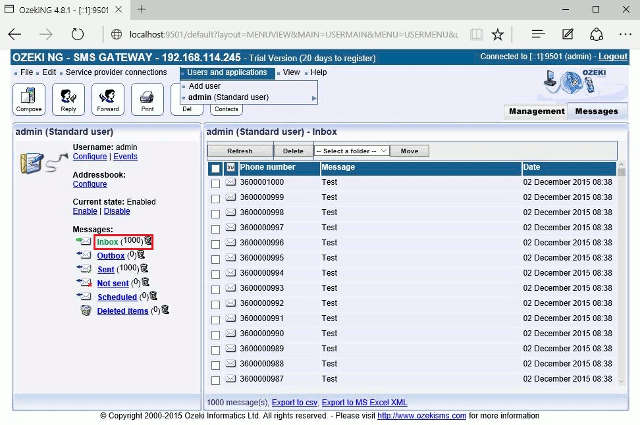This screenshot has width=640, height=425.
Task: Check the box for message 3600000989
Action: click(x=216, y=350)
